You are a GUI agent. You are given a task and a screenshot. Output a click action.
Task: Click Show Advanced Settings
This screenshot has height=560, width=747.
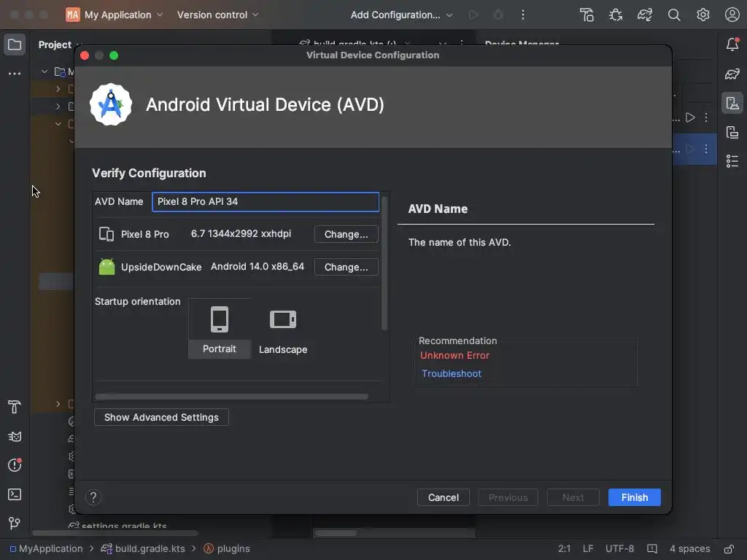pos(161,418)
